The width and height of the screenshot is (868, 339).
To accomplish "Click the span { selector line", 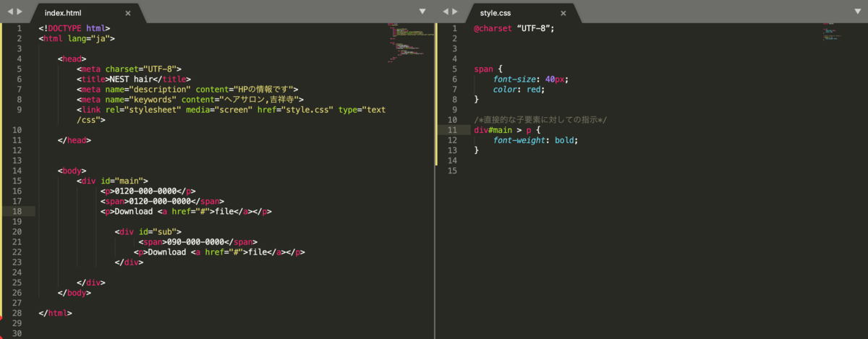I will pyautogui.click(x=488, y=69).
